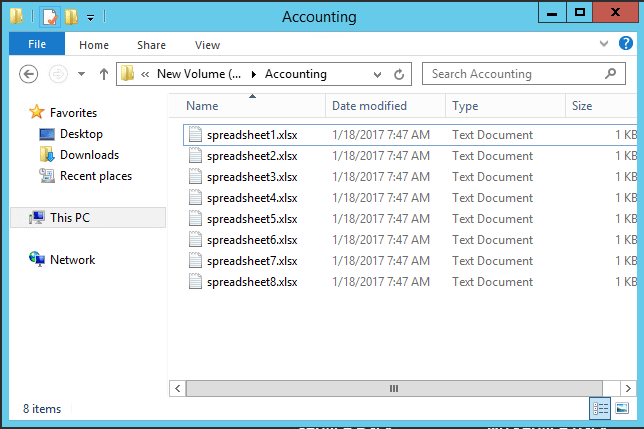Image resolution: width=644 pixels, height=429 pixels.
Task: Refresh the Accounting folder view
Action: [x=400, y=74]
